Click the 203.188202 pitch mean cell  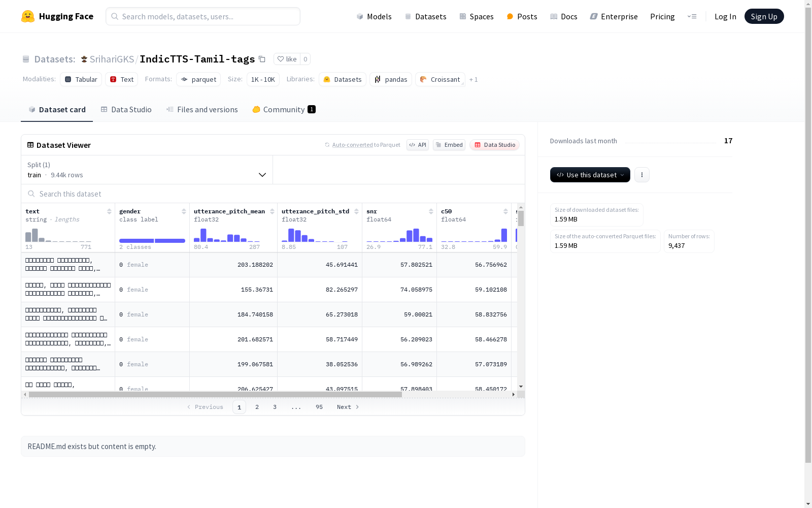233,265
